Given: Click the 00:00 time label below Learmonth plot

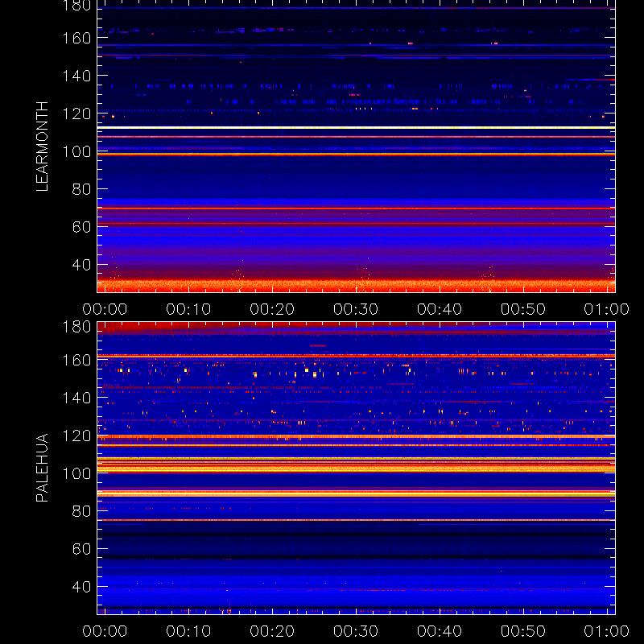Looking at the screenshot, I should (105, 309).
